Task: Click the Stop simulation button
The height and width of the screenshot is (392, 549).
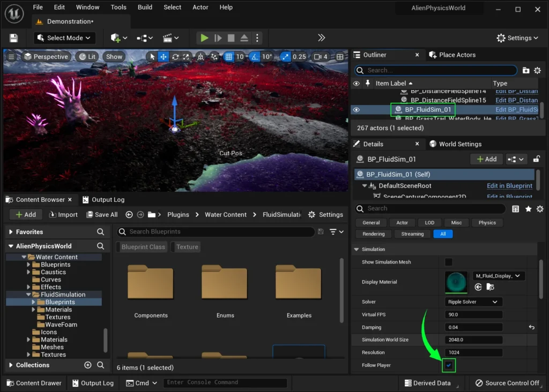Action: [x=231, y=38]
